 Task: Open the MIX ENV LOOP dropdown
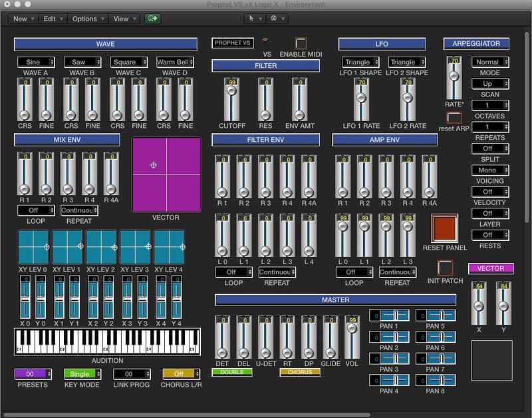[x=36, y=210]
